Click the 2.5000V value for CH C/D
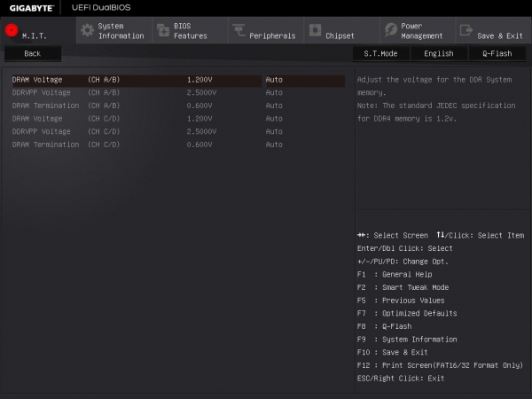 pyautogui.click(x=201, y=131)
